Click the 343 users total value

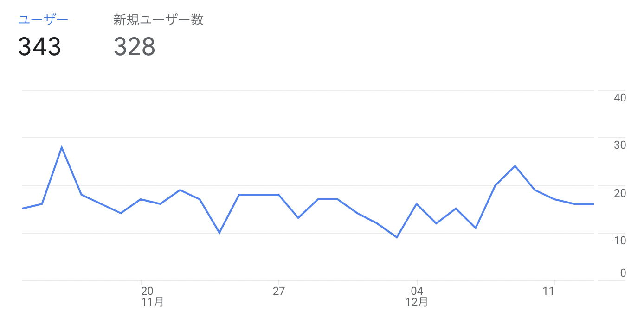click(x=40, y=47)
